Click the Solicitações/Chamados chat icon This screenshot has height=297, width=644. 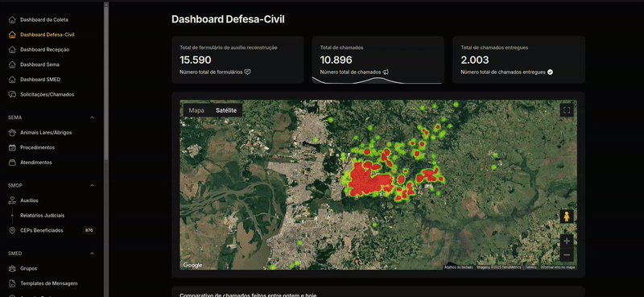[12, 94]
